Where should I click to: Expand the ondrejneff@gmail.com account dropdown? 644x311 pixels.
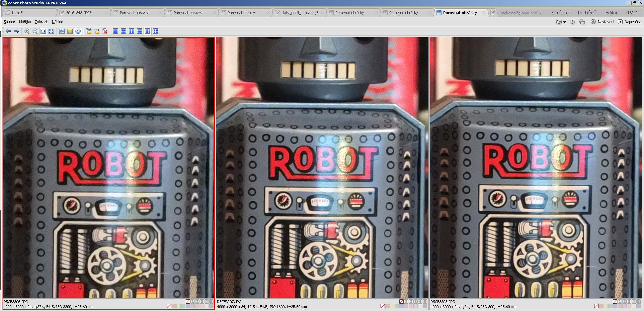540,13
